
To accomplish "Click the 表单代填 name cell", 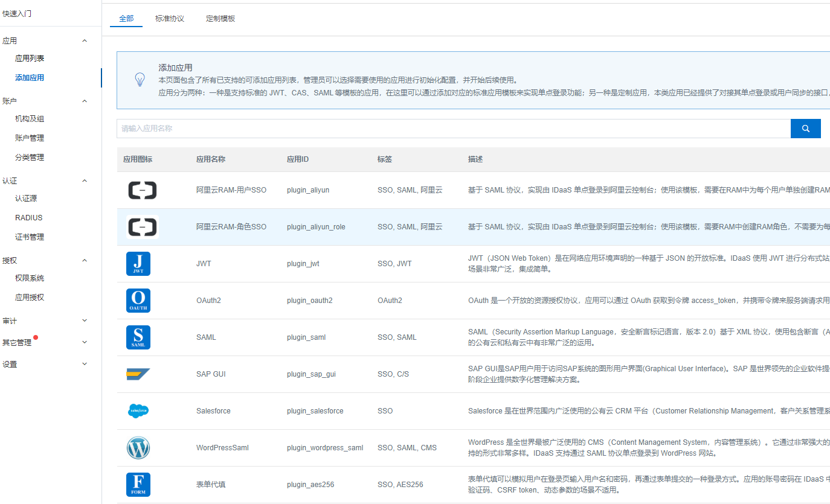I will [211, 485].
